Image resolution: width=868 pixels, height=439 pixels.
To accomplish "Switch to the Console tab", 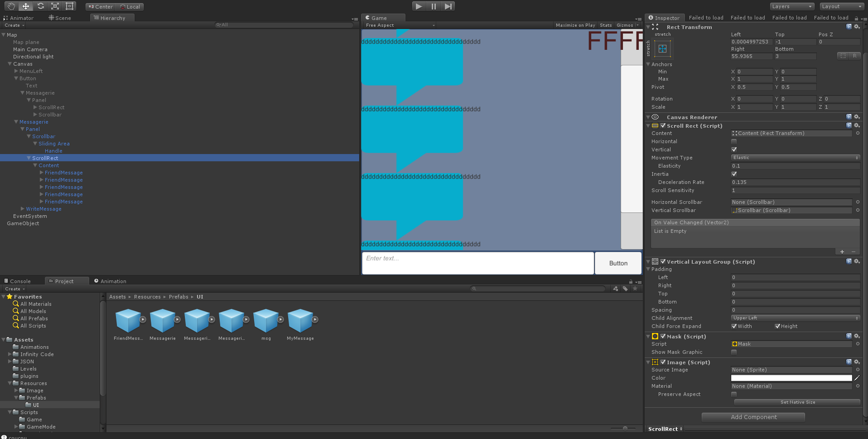I will [x=20, y=281].
